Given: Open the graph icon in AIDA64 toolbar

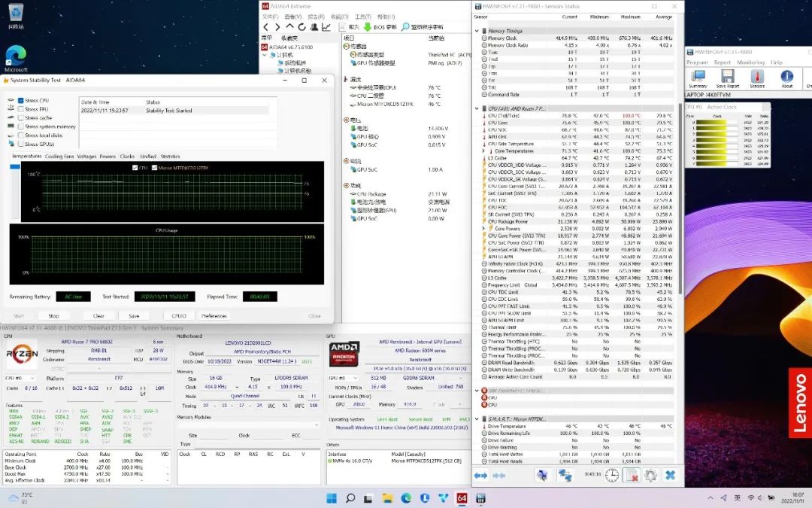Looking at the screenshot, I should click(326, 27).
